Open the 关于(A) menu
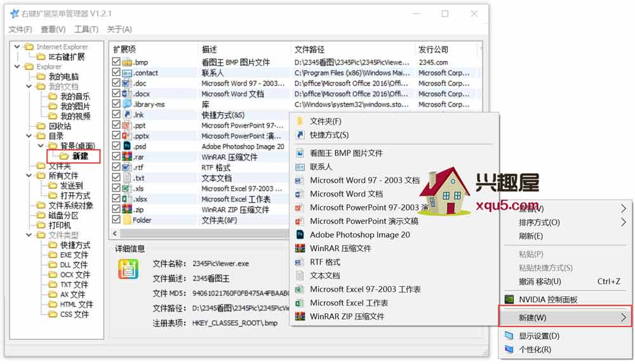Viewport: 635px width, 364px height. pyautogui.click(x=119, y=30)
